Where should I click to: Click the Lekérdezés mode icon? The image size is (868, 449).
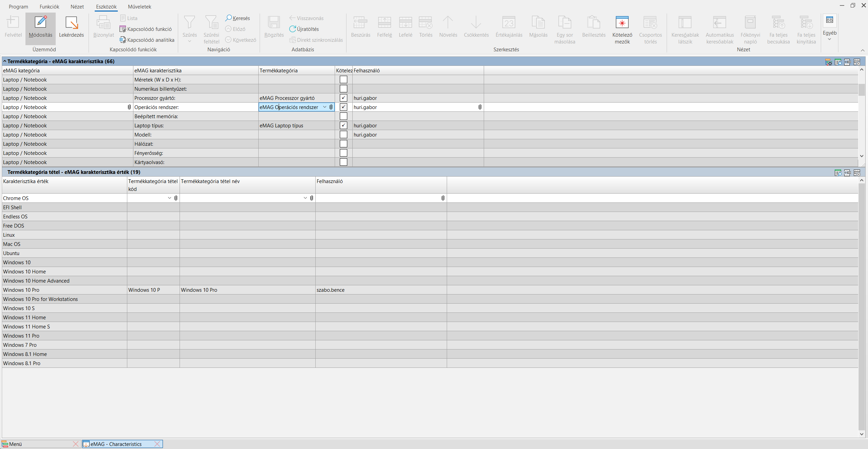click(x=71, y=24)
